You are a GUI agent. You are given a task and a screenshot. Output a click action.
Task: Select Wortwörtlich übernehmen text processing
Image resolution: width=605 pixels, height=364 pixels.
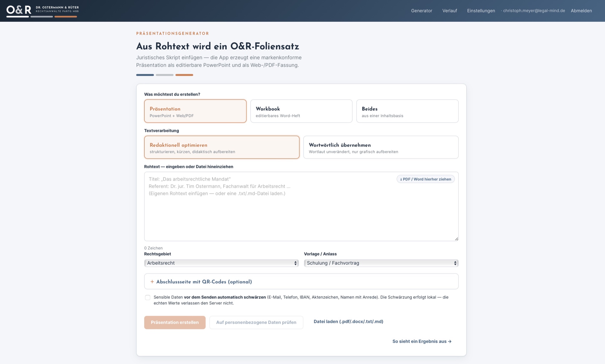coord(381,147)
